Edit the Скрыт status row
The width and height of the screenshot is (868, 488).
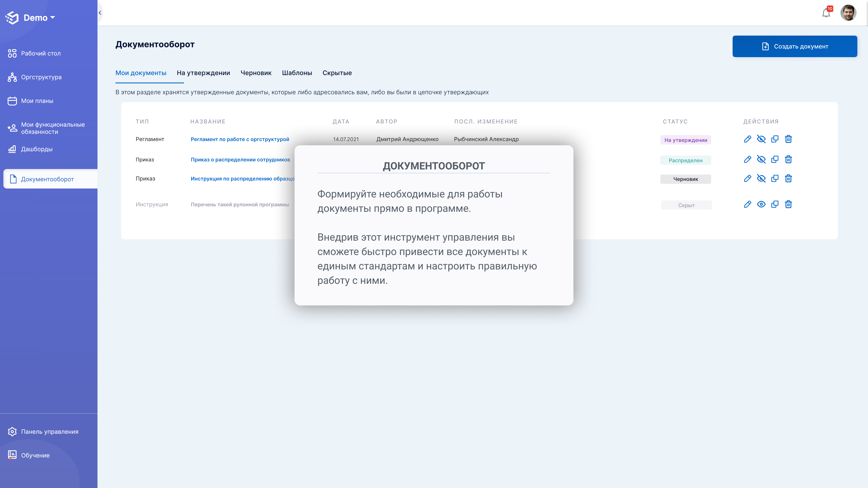click(747, 204)
